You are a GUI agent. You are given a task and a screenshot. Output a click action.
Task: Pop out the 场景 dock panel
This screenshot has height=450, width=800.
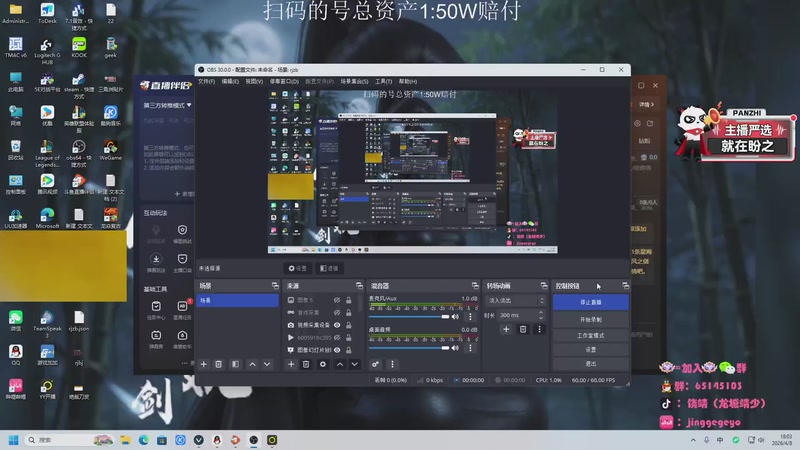coord(275,286)
